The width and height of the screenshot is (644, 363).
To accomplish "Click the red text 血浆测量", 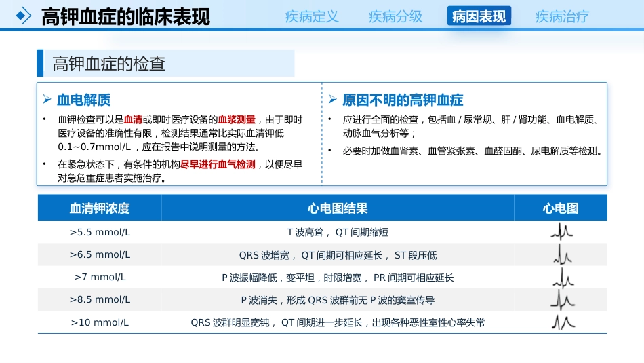I will pos(237,119).
